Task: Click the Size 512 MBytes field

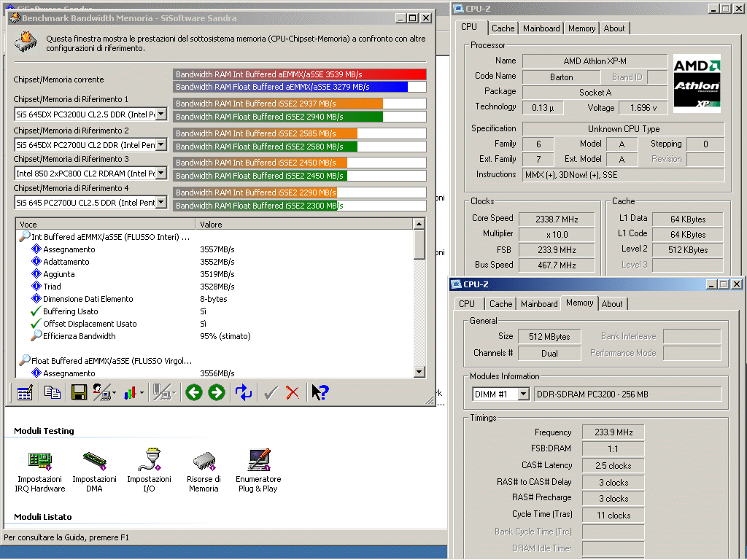Action: (x=549, y=337)
